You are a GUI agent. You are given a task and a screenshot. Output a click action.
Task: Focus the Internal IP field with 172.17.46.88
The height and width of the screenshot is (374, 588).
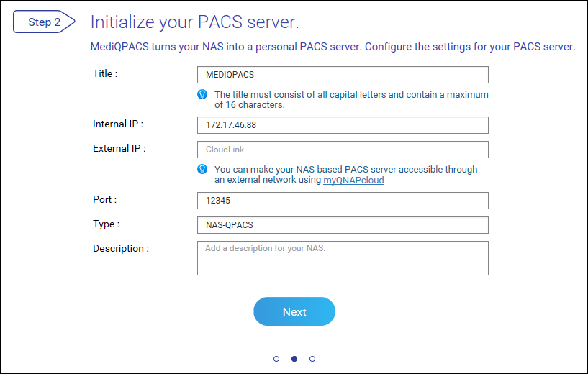tap(343, 125)
